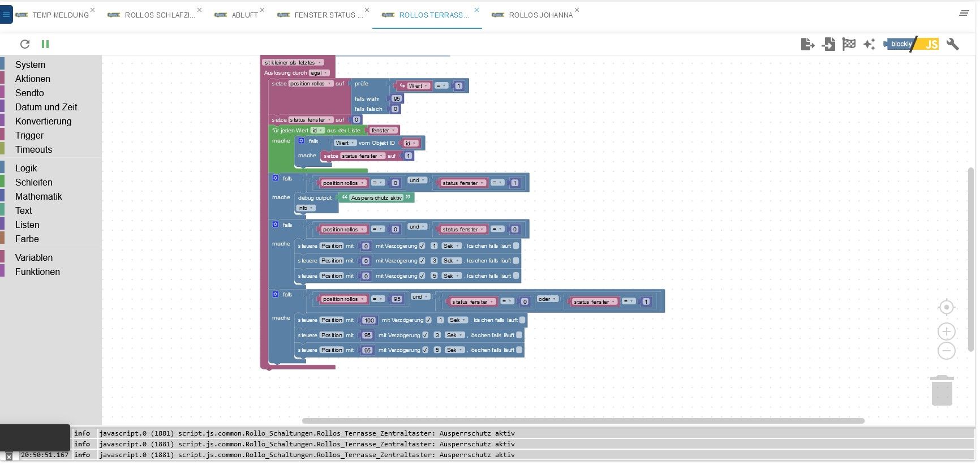The height and width of the screenshot is (465, 980).
Task: Open 'fenster' list variable dropdown
Action: click(x=383, y=130)
